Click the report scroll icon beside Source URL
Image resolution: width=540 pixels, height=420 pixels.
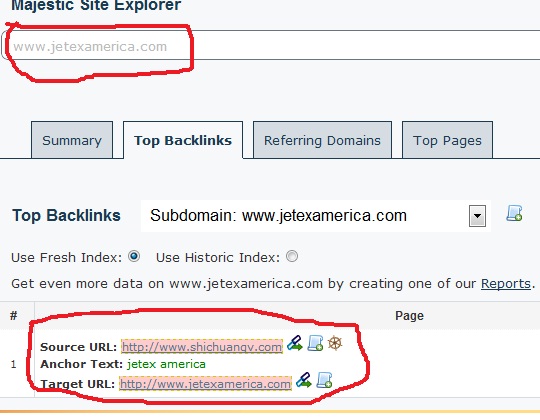tap(315, 343)
